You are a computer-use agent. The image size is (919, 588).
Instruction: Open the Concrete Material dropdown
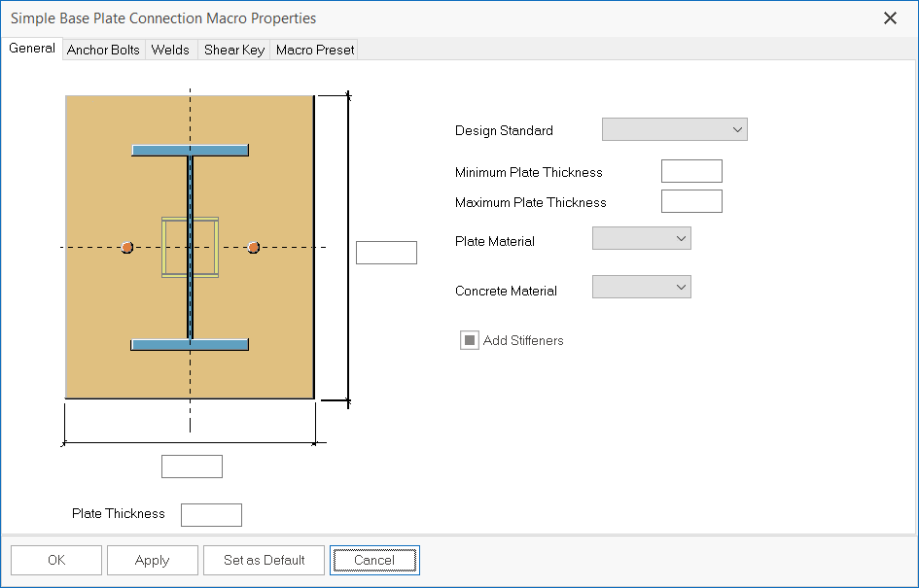pos(642,287)
